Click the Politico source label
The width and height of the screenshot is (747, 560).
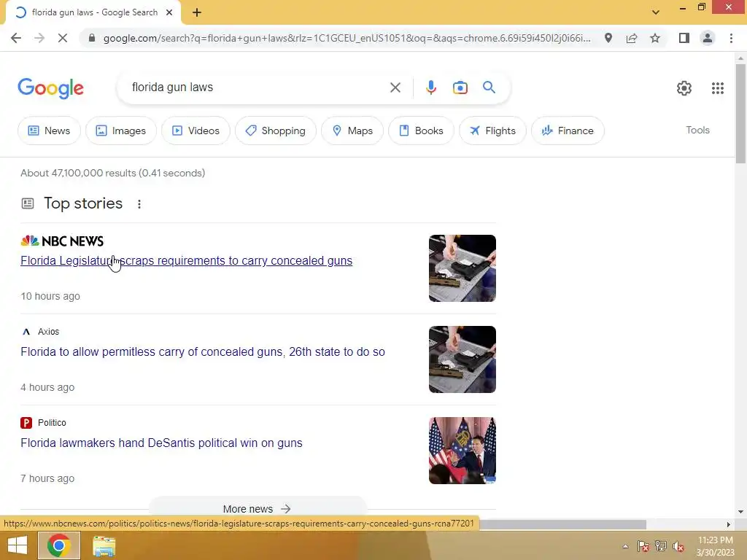tap(52, 423)
